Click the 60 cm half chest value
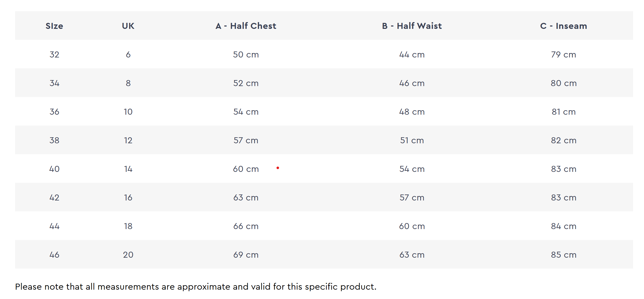The height and width of the screenshot is (299, 644). [246, 169]
